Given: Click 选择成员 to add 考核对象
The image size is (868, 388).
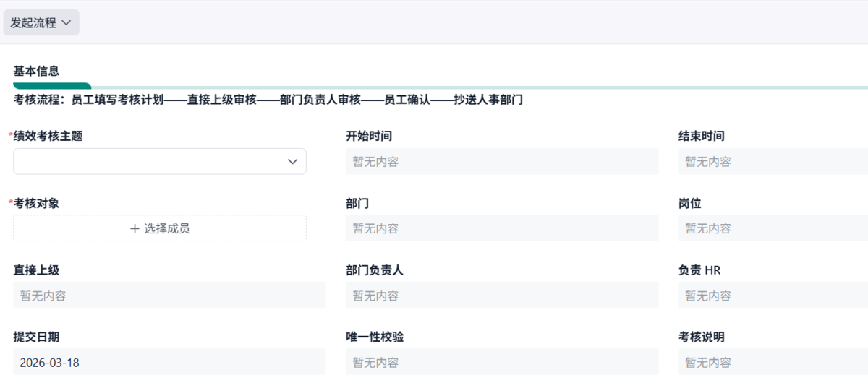Looking at the screenshot, I should (166, 228).
